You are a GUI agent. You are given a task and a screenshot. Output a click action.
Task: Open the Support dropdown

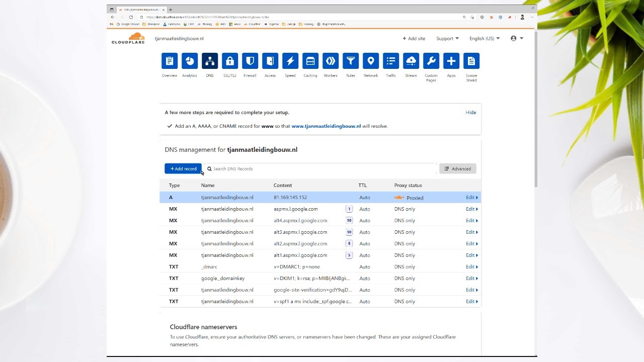point(447,38)
